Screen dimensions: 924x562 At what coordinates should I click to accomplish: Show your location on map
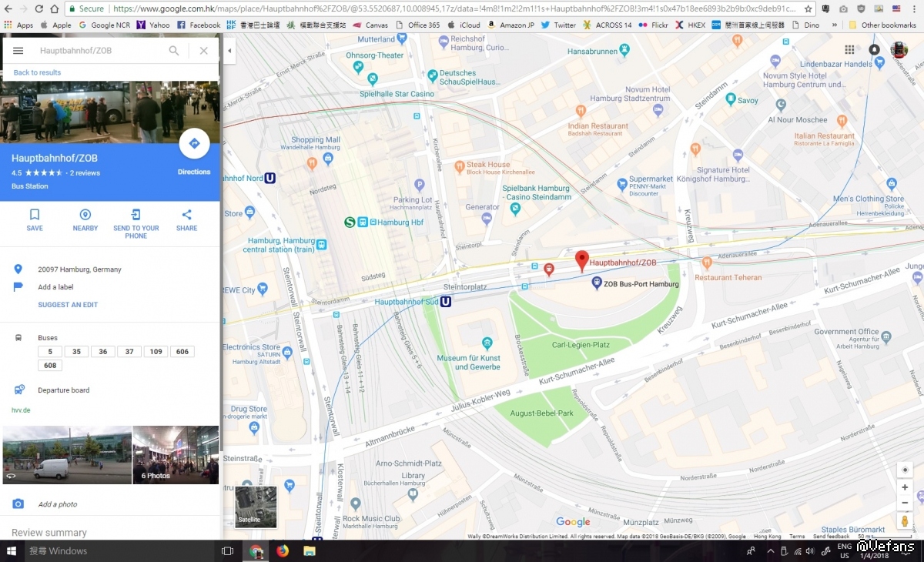click(905, 470)
